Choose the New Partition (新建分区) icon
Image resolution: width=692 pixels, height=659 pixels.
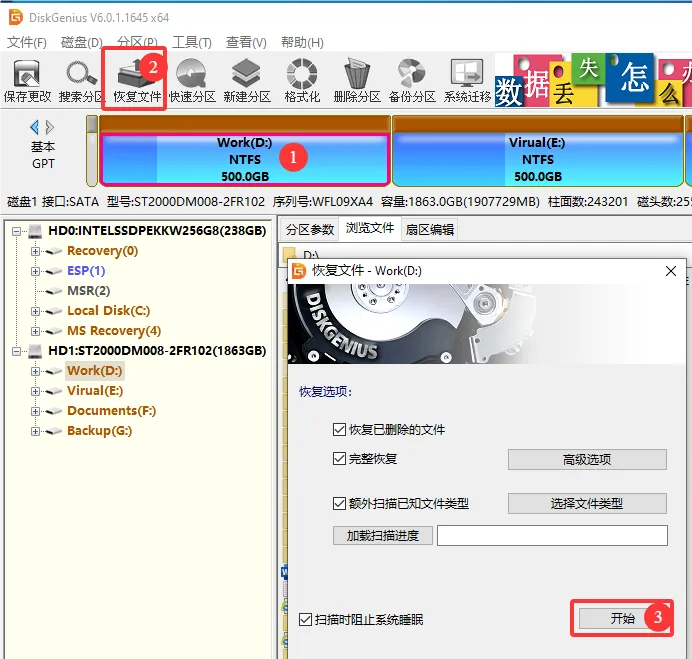[x=247, y=81]
